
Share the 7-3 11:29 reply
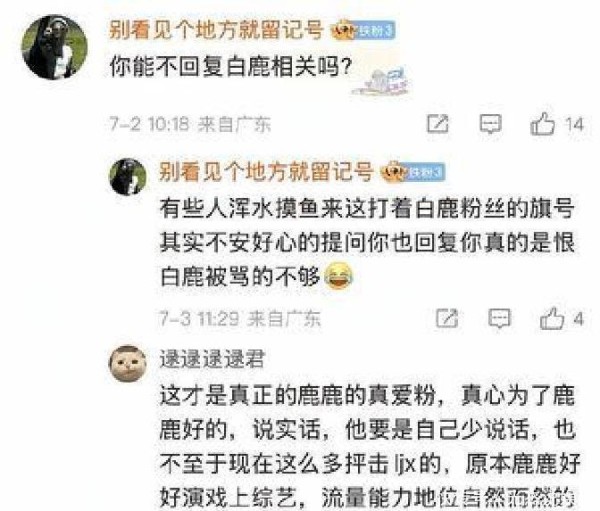pos(447,318)
